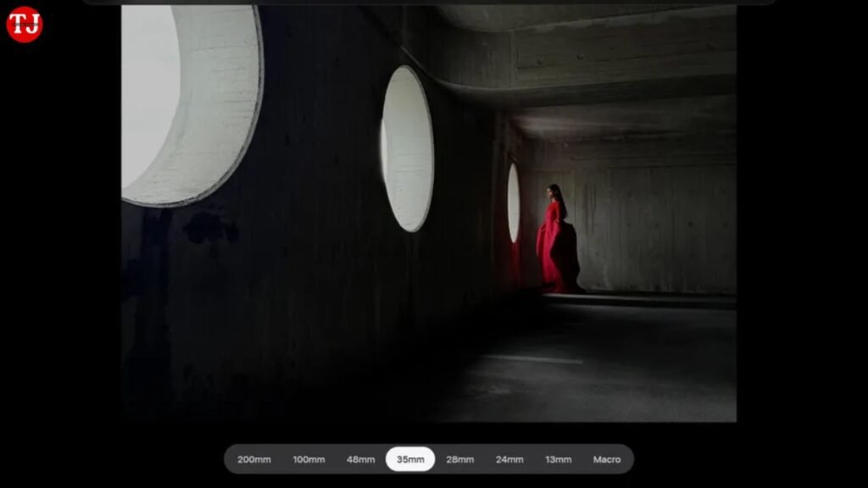This screenshot has height=488, width=868.
Task: Select the 28mm focal length
Action: [x=459, y=459]
